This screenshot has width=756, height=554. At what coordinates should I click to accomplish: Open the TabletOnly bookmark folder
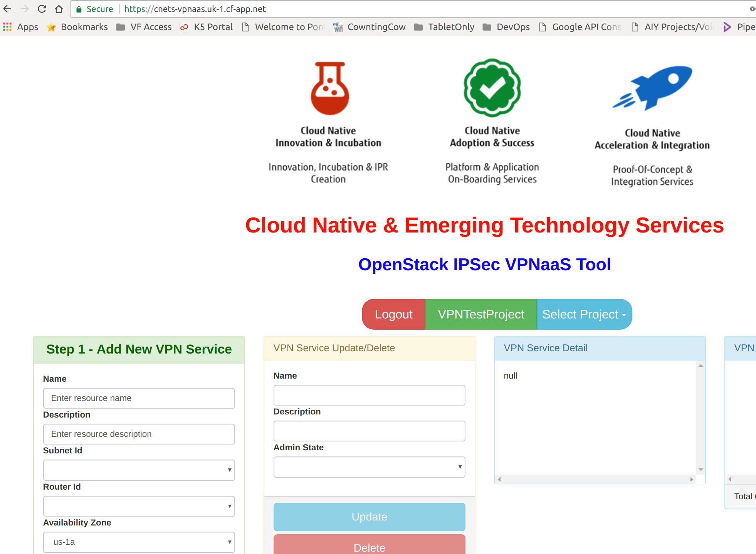coord(444,27)
